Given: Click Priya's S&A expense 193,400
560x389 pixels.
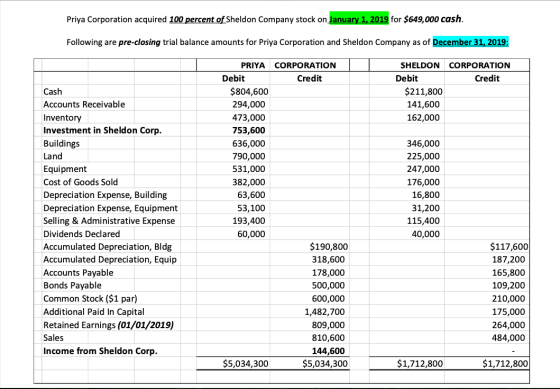Looking at the screenshot, I should coord(249,221).
